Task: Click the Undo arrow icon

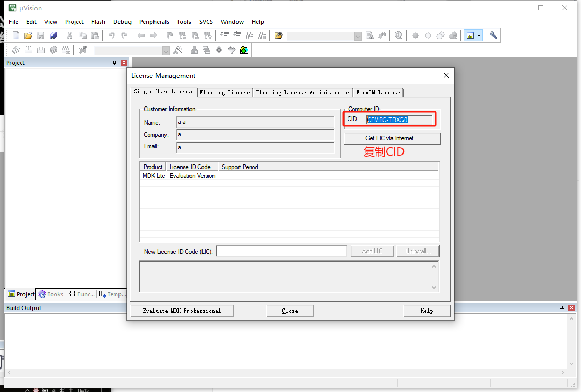Action: [x=112, y=35]
